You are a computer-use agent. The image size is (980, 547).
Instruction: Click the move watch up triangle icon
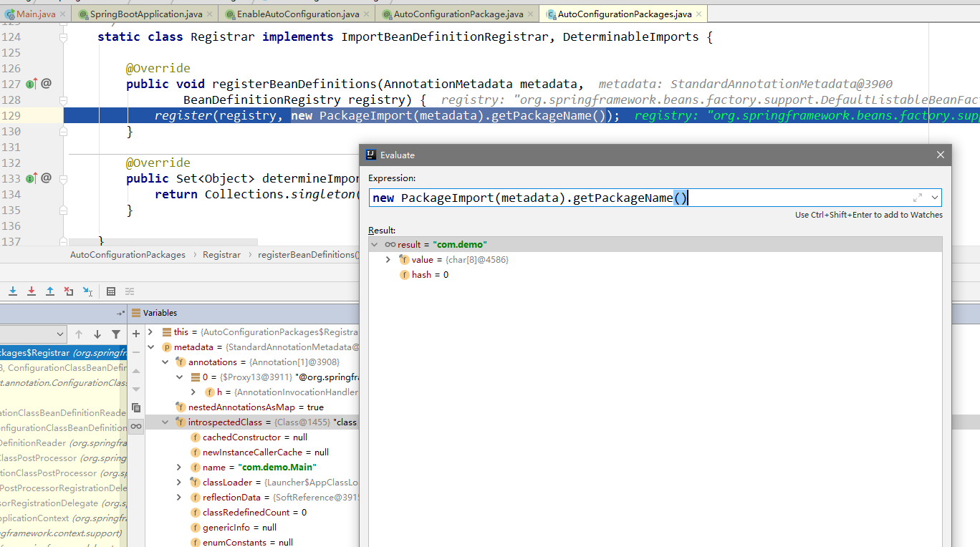pos(136,371)
